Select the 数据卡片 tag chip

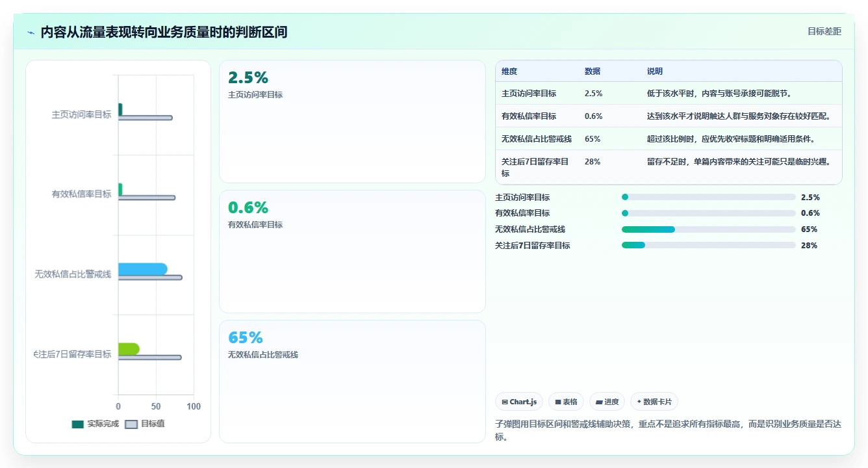pyautogui.click(x=654, y=402)
